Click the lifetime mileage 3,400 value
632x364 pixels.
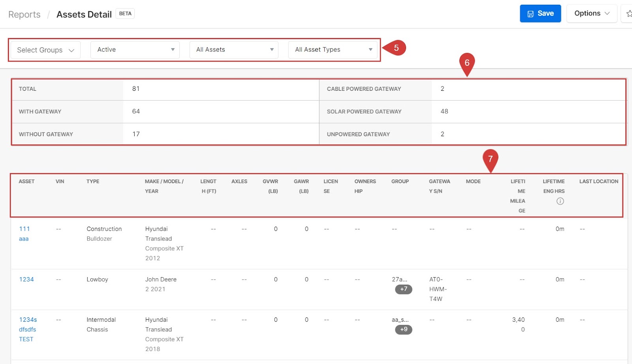(518, 325)
